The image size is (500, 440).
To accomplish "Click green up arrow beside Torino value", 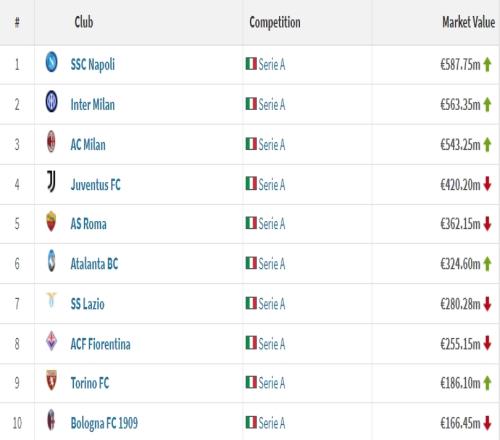I will pyautogui.click(x=487, y=383).
